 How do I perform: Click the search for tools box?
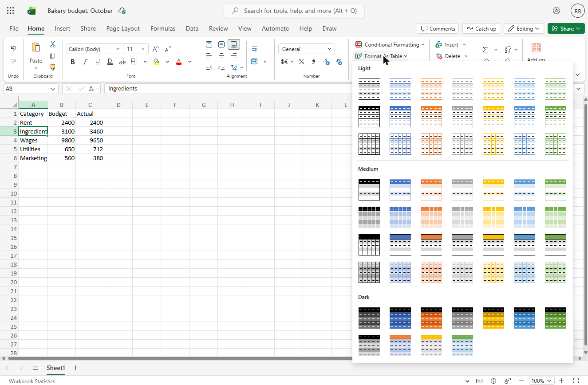point(294,11)
